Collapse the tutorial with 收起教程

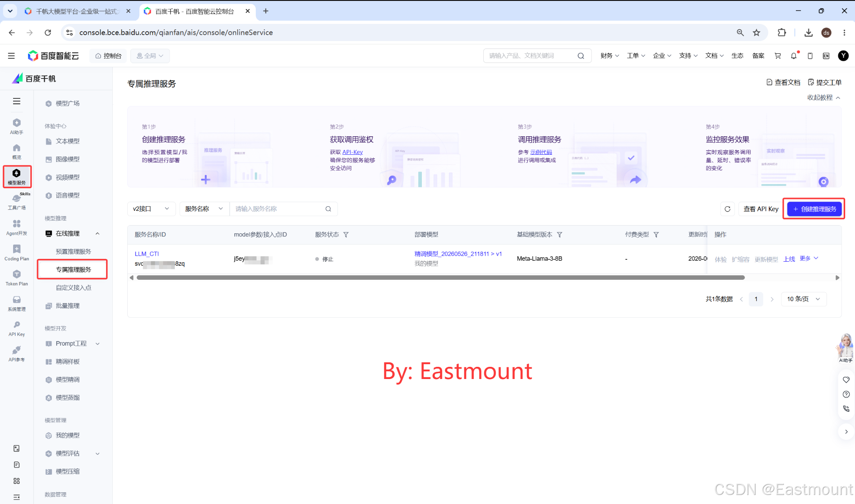(824, 97)
